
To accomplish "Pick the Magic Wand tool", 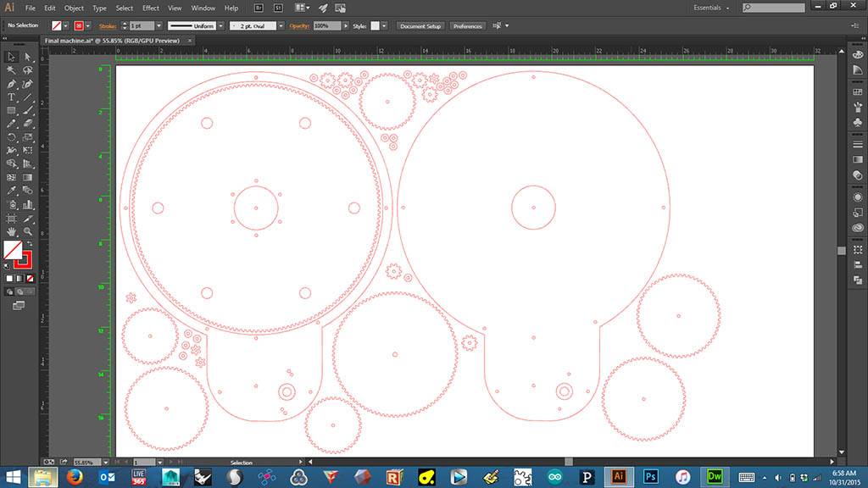I will click(x=12, y=70).
